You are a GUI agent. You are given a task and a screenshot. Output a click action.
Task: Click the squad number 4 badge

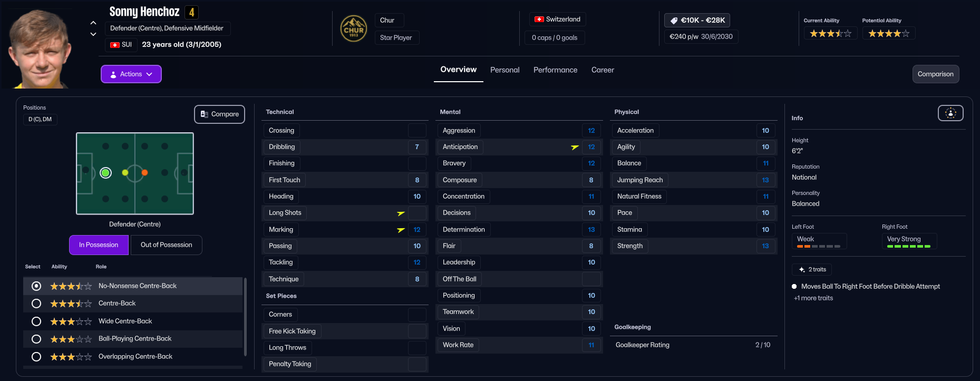pos(192,12)
